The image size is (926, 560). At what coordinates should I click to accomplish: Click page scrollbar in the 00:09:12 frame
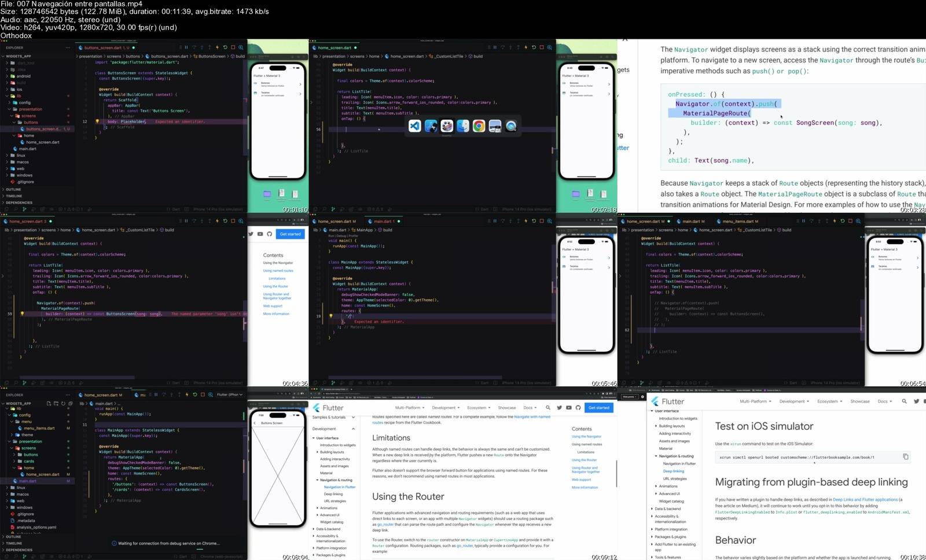coord(615,474)
